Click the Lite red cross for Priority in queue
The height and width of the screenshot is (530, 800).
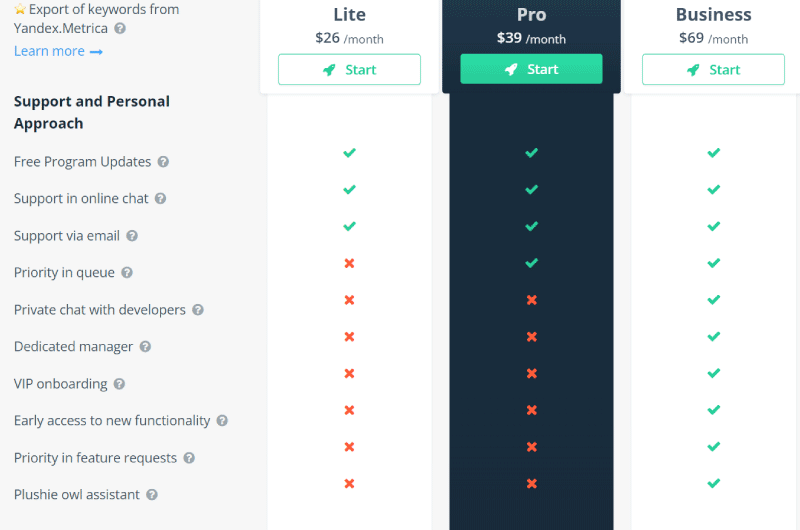pos(349,263)
